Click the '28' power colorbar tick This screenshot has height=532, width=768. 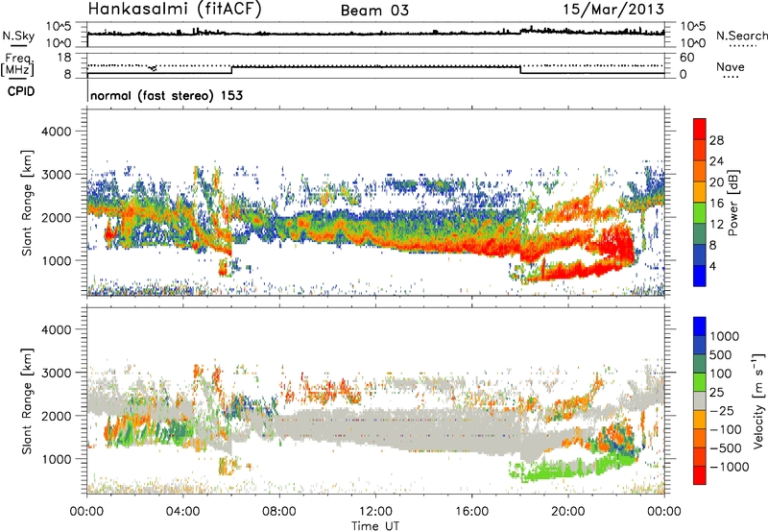coord(716,140)
